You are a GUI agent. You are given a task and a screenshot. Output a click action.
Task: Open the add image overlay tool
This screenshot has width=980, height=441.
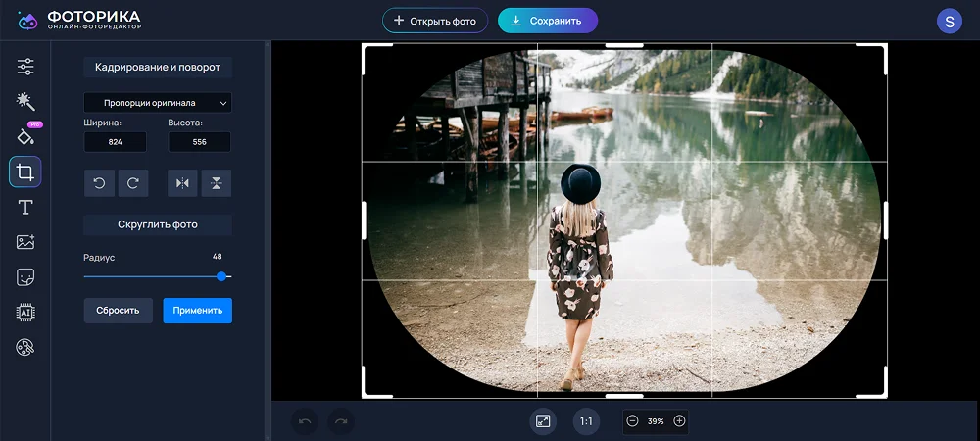tap(25, 242)
